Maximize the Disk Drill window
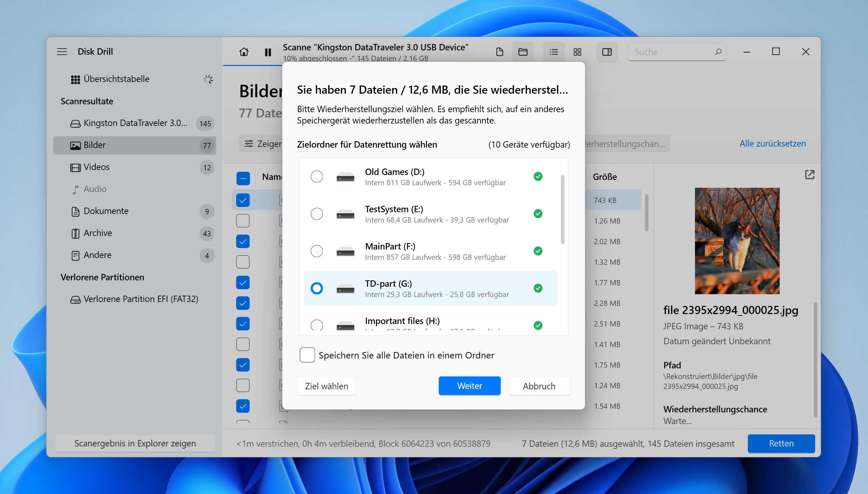The image size is (868, 494). 776,52
